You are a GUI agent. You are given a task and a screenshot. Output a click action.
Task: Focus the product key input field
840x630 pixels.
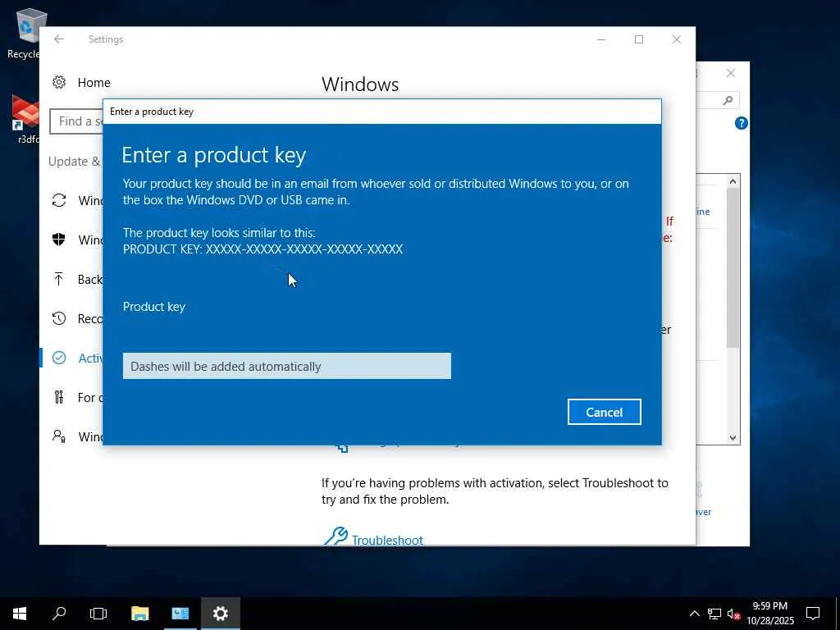click(286, 366)
